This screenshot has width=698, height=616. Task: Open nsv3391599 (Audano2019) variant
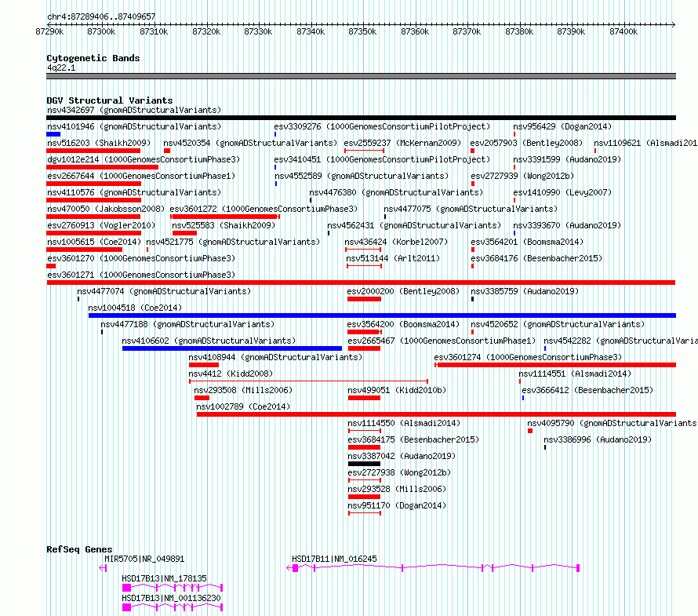point(567,159)
